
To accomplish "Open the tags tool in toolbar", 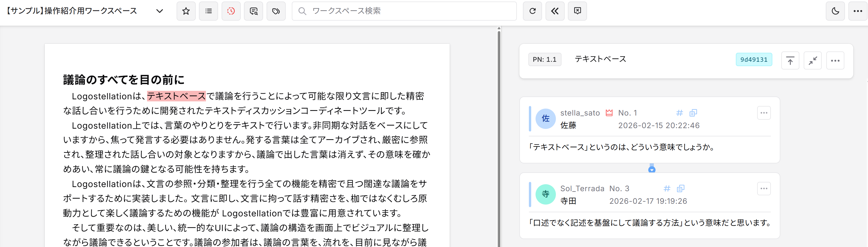I will coord(276,11).
